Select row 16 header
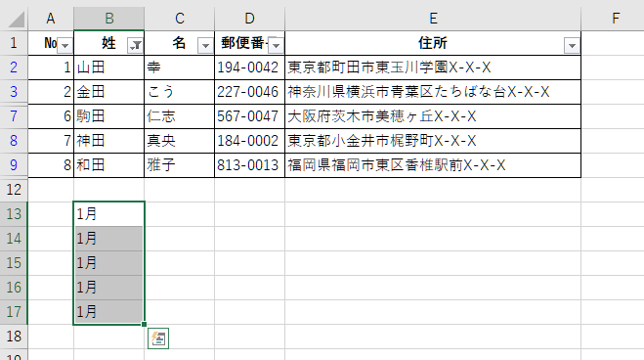The image size is (644, 360). coord(14,288)
